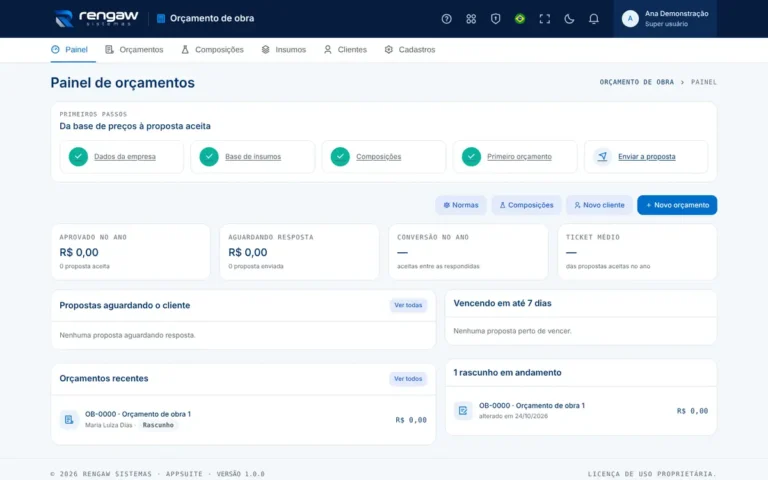
Task: Toggle dark mode moon icon
Action: pyautogui.click(x=569, y=19)
